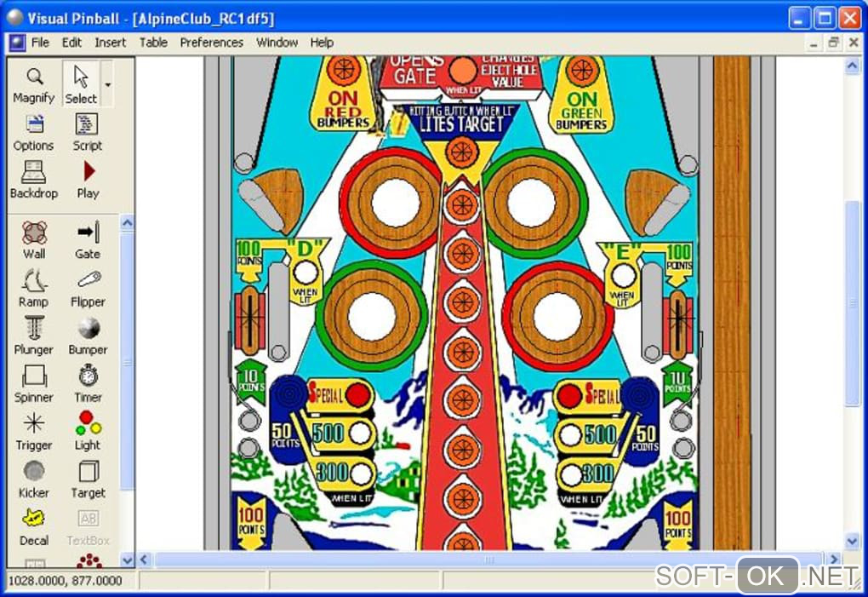Select the Plunger tool
Viewport: 868px width, 597px height.
[x=34, y=336]
